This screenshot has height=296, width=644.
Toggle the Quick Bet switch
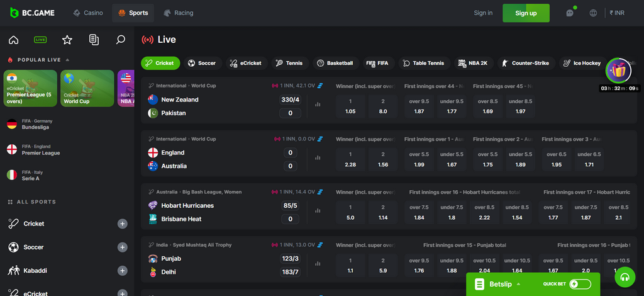click(580, 284)
